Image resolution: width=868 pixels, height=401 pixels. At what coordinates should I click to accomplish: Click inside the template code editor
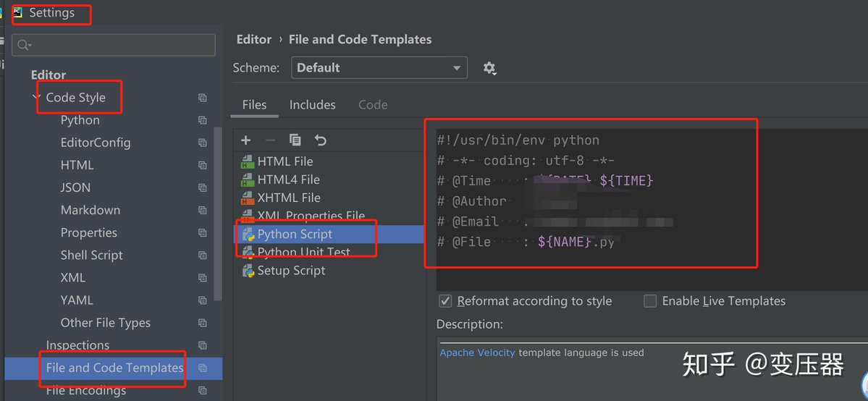pos(652,210)
